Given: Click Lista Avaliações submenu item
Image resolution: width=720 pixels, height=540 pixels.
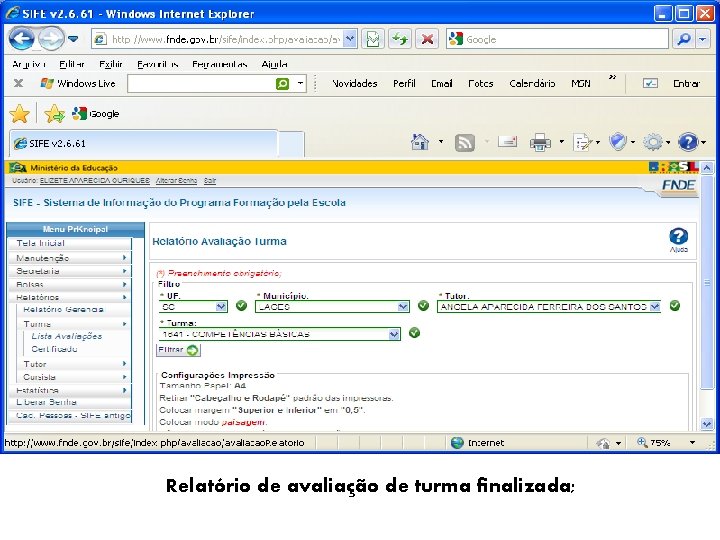Looking at the screenshot, I should pos(67,336).
